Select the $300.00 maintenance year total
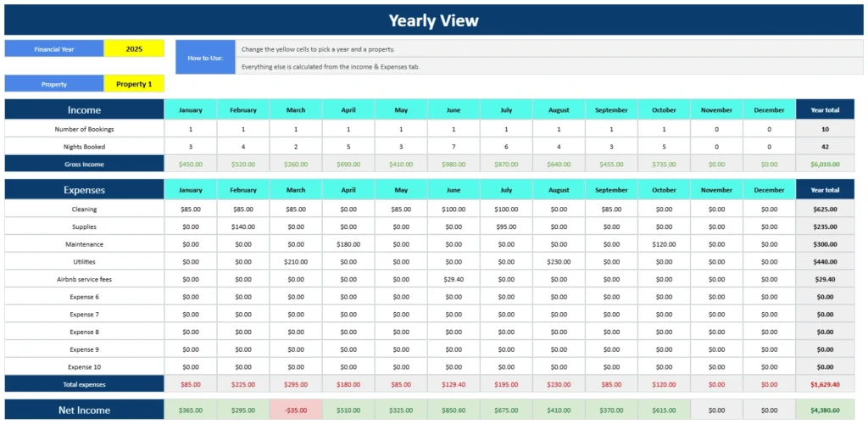The height and width of the screenshot is (424, 868). coord(825,244)
